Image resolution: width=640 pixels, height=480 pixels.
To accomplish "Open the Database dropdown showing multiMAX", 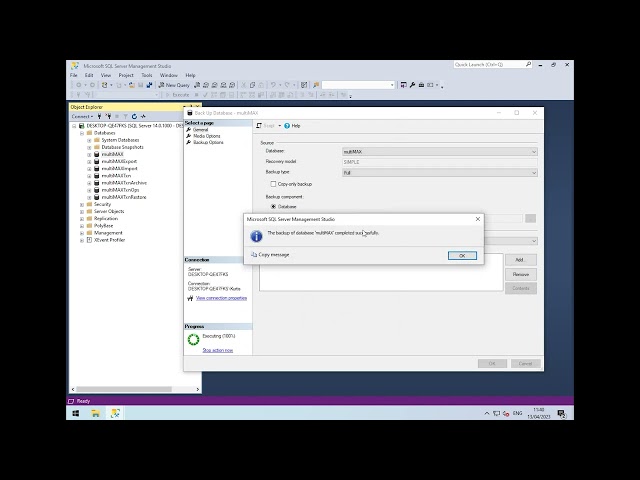I will [x=440, y=152].
